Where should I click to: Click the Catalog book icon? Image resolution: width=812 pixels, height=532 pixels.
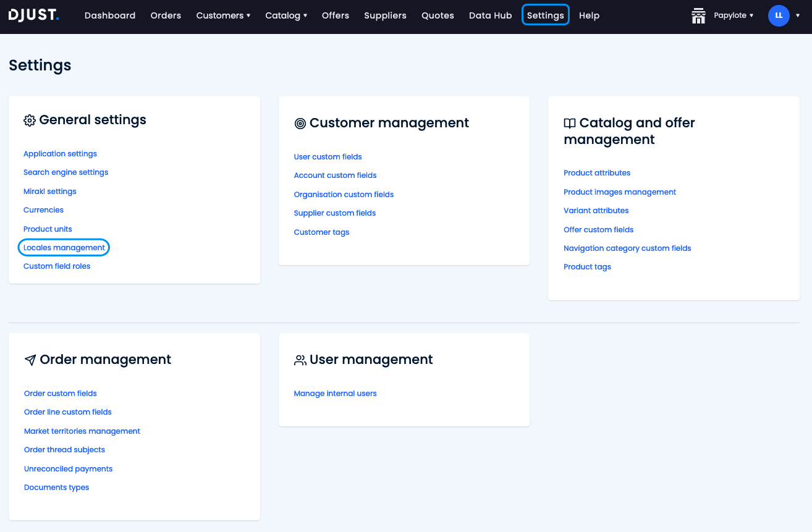(x=570, y=124)
